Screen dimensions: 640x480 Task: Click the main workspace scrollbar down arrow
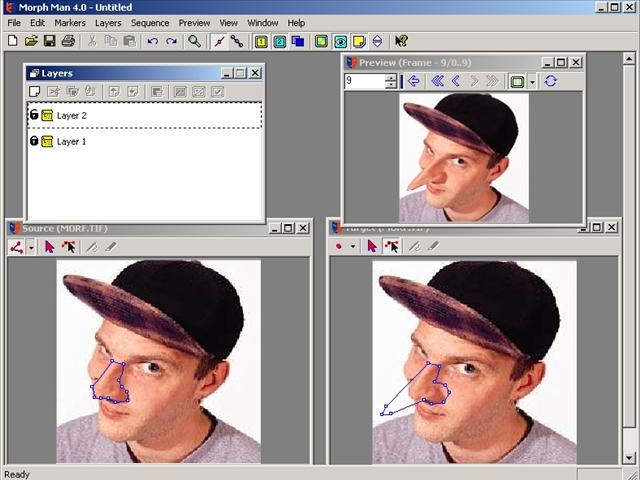629,457
